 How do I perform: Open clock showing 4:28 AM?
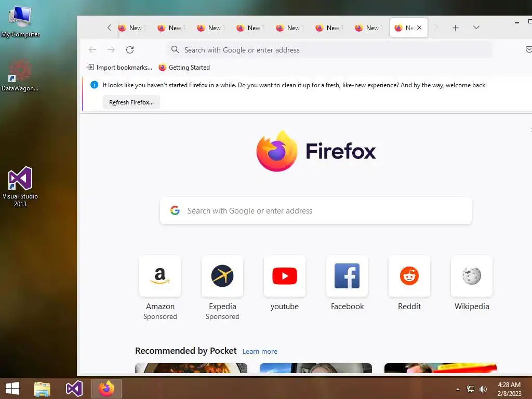(x=509, y=389)
